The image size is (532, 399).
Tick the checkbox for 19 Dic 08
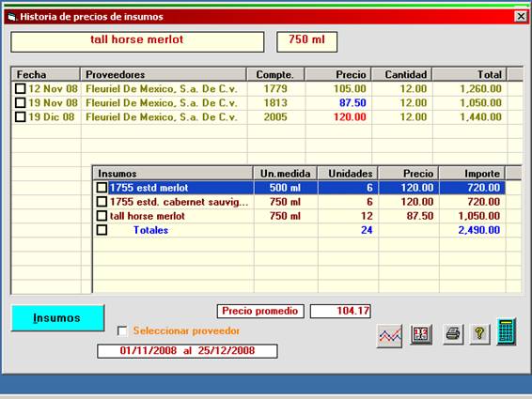tap(21, 117)
